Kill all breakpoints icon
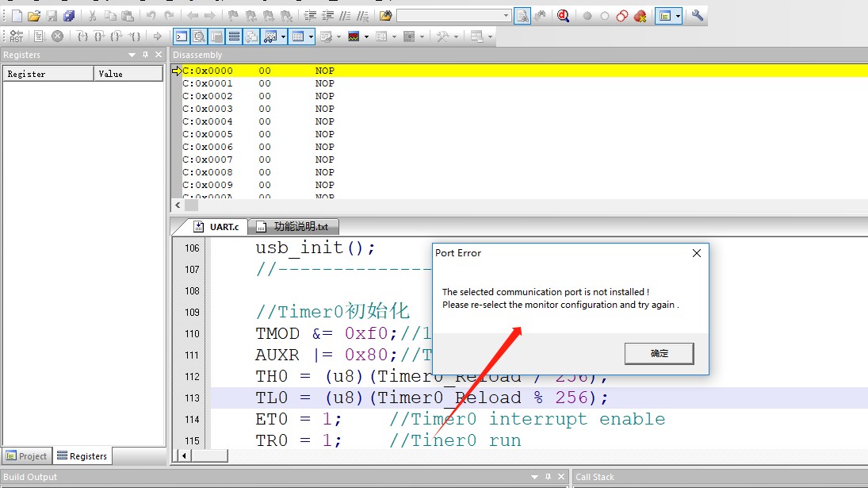This screenshot has width=868, height=488. point(640,16)
